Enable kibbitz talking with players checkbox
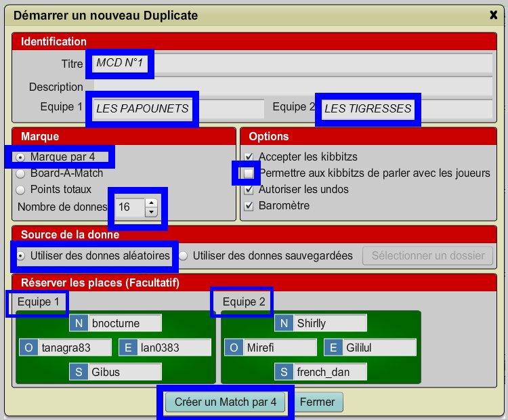The width and height of the screenshot is (508, 420). click(x=249, y=173)
